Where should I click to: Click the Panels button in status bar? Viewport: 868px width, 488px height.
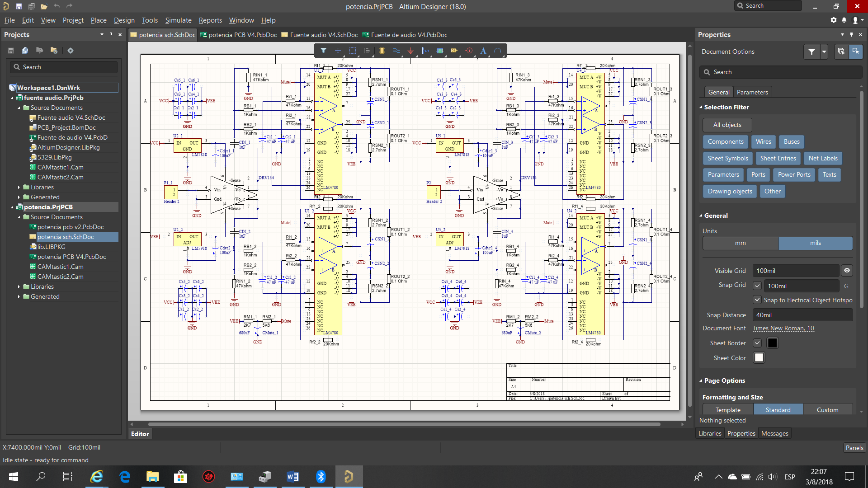[854, 448]
